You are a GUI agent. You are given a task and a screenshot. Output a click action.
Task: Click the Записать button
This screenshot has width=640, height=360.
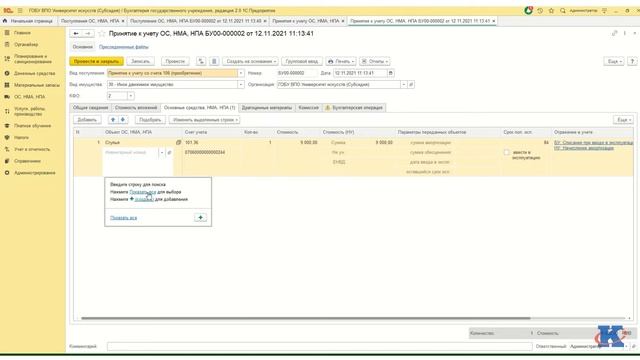coord(140,61)
